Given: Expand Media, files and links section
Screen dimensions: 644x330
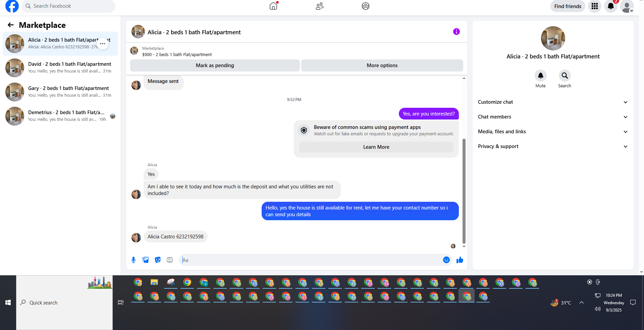Looking at the screenshot, I should [553, 132].
